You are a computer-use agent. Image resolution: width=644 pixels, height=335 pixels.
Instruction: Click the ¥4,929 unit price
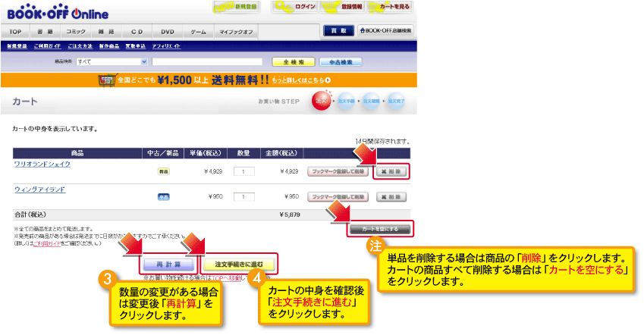(x=213, y=171)
